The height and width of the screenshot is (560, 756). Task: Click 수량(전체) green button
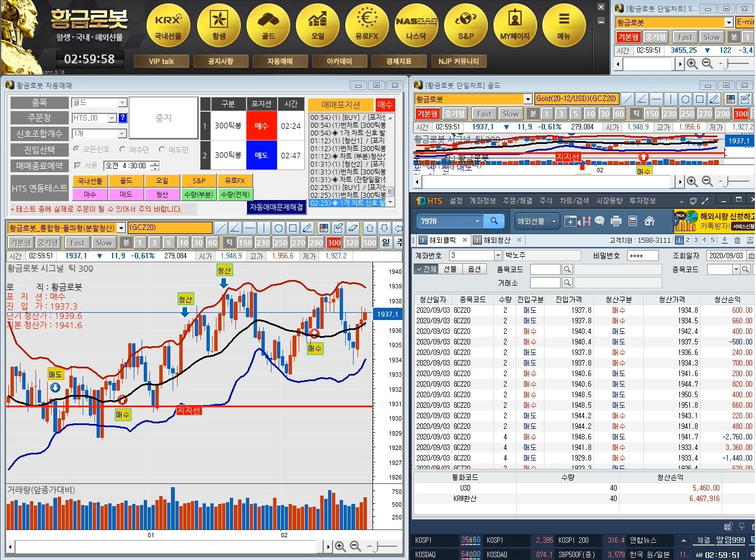click(235, 194)
